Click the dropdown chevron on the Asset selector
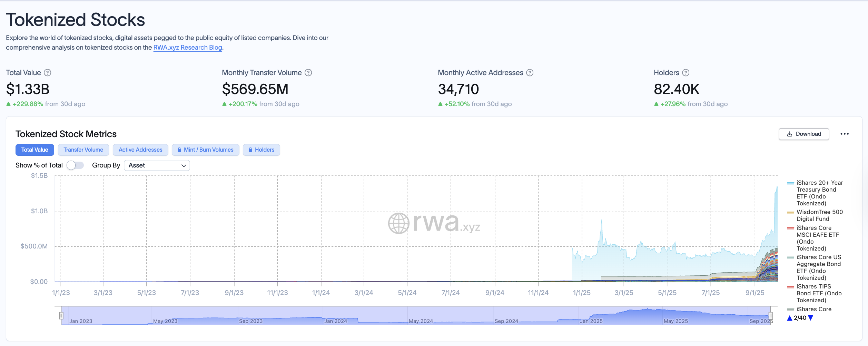The image size is (868, 346). coord(183,165)
